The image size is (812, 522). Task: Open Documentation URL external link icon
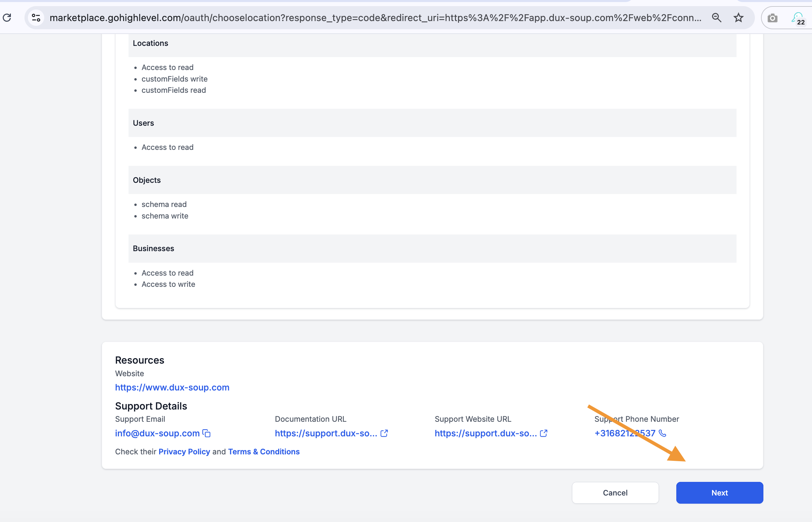pos(384,433)
